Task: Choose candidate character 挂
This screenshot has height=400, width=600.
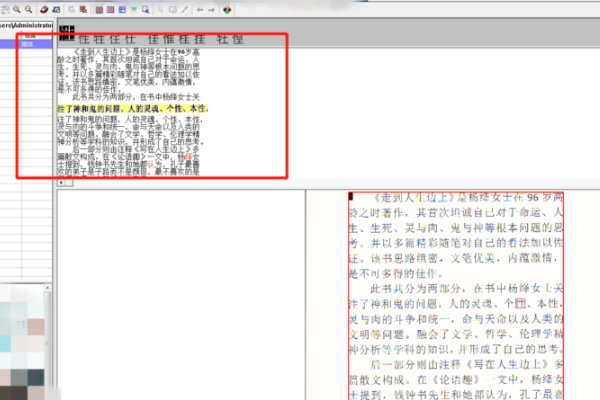Action: click(199, 39)
